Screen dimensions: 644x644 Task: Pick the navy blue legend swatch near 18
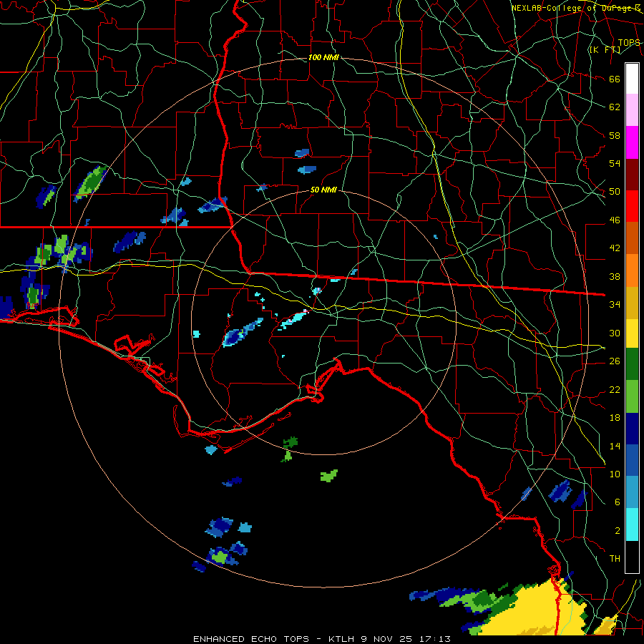(x=632, y=429)
